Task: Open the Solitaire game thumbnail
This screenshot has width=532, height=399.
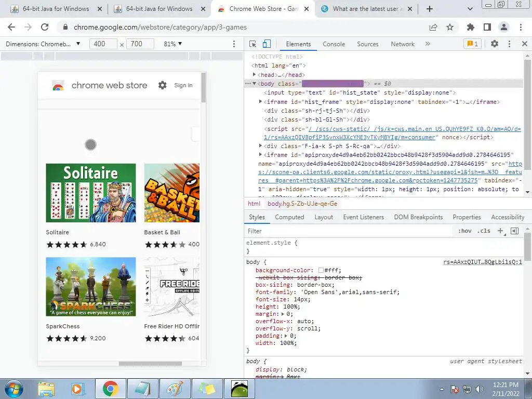Action: (x=91, y=193)
